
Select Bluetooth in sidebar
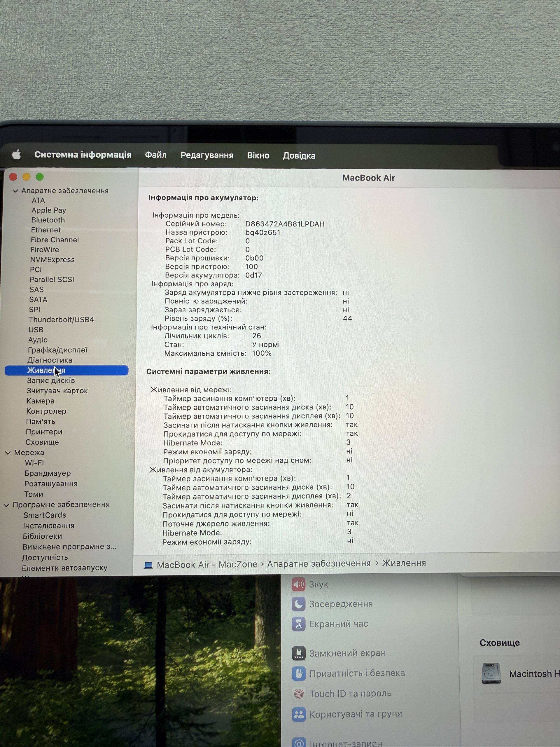click(48, 220)
